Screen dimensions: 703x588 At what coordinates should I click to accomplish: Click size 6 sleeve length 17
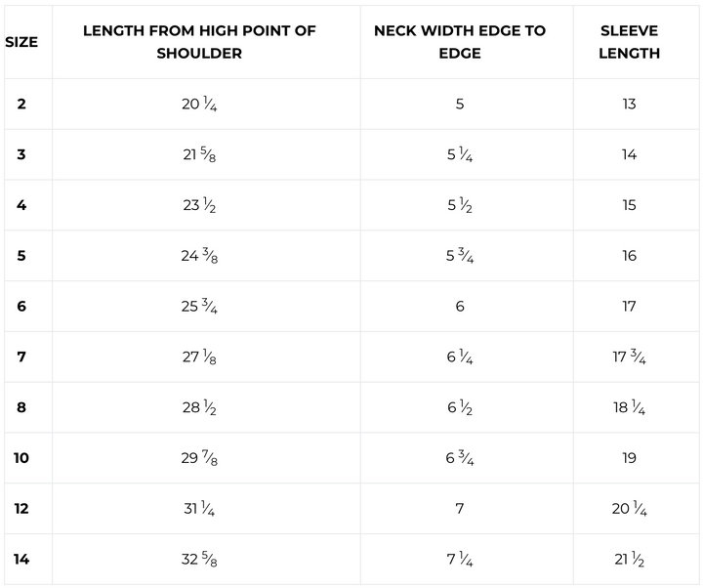[x=629, y=307]
